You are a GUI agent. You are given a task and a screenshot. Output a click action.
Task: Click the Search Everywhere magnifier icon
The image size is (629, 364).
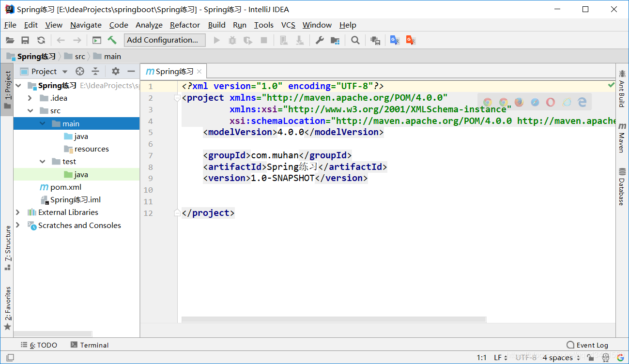click(x=355, y=40)
